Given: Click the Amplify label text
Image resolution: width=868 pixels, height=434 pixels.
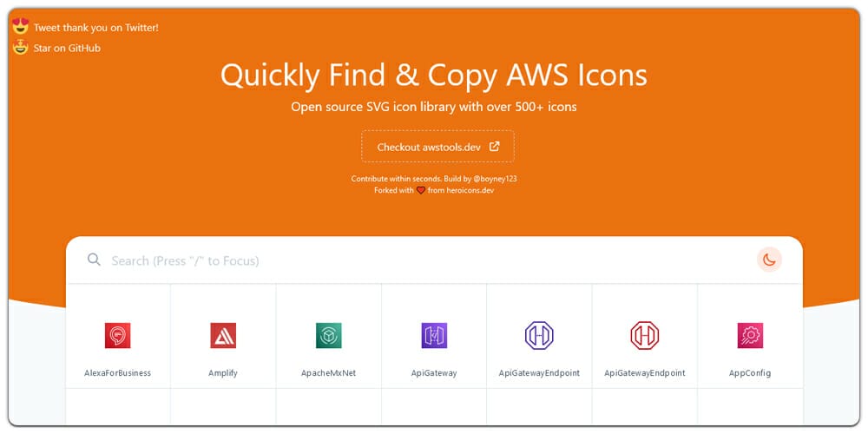Looking at the screenshot, I should coord(223,373).
